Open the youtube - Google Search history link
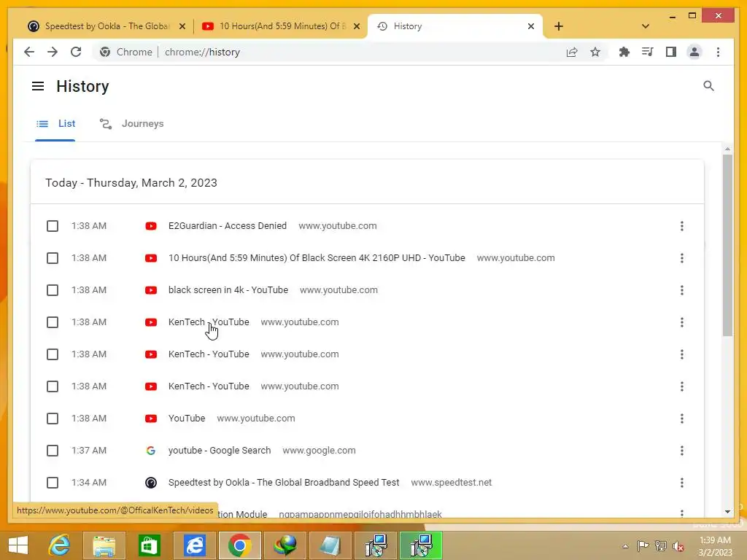747x560 pixels. point(219,451)
